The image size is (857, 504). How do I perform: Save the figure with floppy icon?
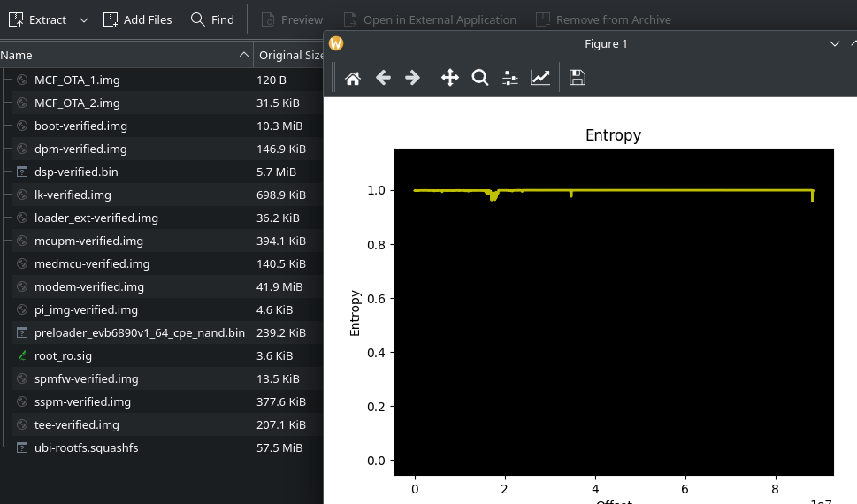[x=578, y=78]
